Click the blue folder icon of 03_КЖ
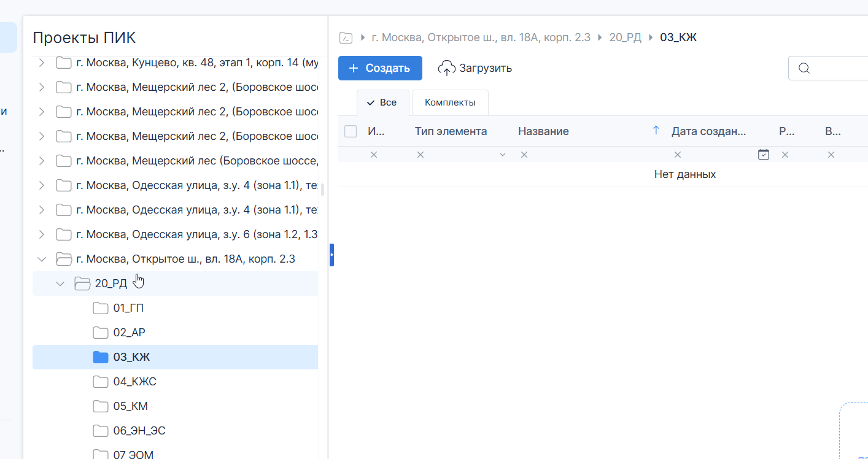 100,357
